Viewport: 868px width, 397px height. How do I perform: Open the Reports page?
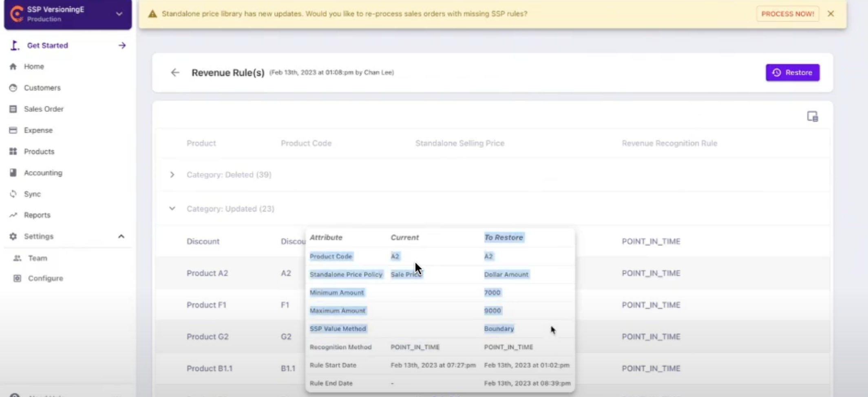point(37,215)
